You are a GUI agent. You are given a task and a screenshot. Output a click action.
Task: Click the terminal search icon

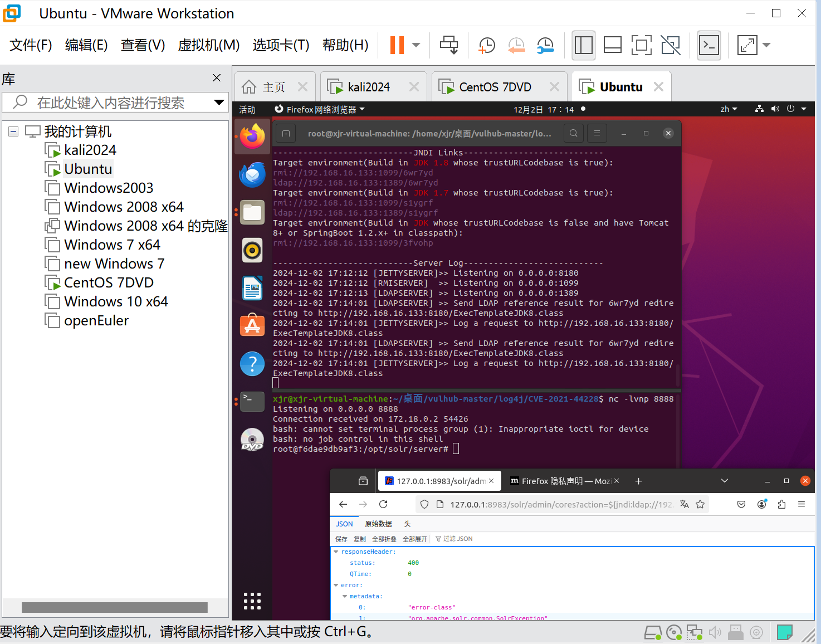(574, 133)
